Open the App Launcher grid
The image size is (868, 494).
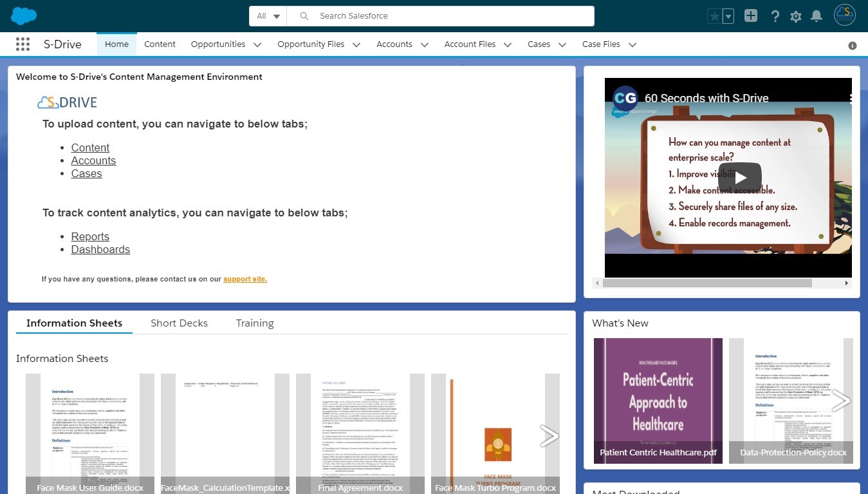(23, 44)
